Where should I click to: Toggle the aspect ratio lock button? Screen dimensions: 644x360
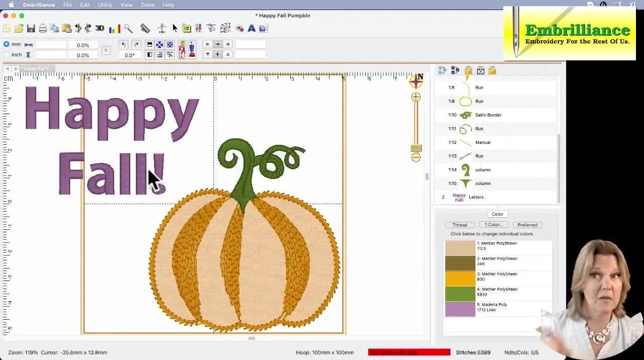(106, 50)
